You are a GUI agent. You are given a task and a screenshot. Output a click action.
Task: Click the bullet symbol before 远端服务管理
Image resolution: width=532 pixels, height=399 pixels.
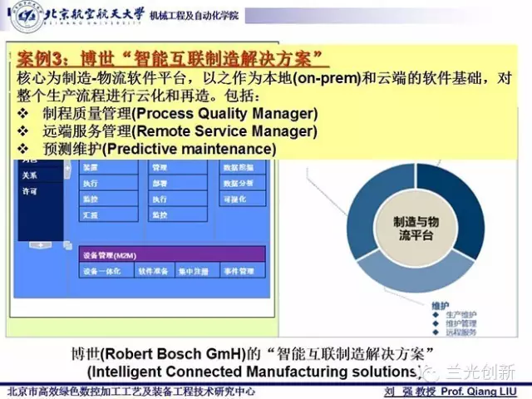[x=23, y=131]
